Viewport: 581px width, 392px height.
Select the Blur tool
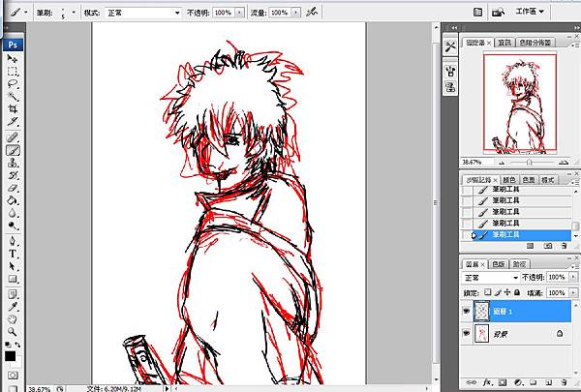tap(13, 213)
